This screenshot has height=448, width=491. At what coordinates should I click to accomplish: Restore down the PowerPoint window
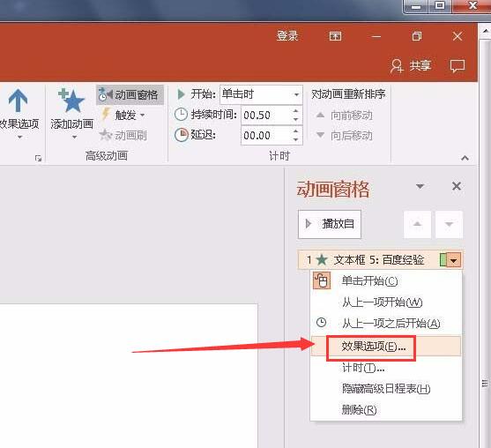(417, 36)
